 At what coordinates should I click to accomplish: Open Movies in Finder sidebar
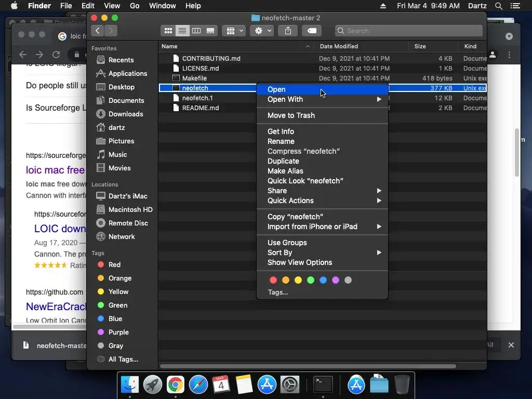pos(114,168)
